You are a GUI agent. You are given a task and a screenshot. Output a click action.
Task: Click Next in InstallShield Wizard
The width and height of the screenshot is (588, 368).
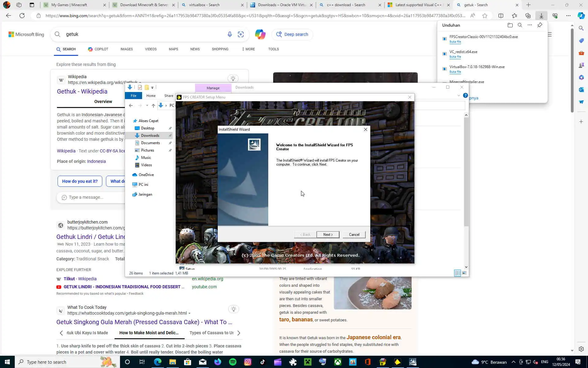click(328, 235)
